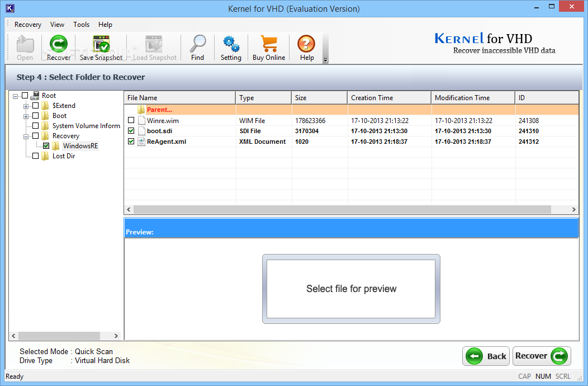Click the green Recover toolbar icon
The height and width of the screenshot is (386, 588).
click(59, 44)
